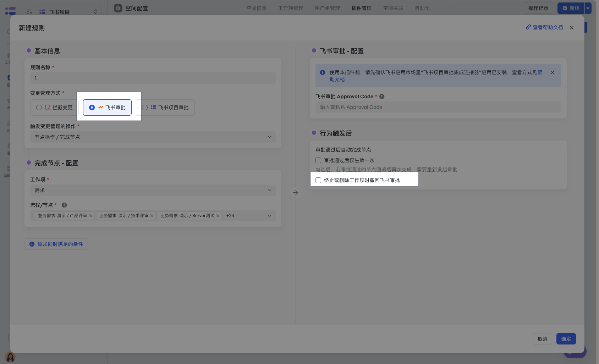This screenshot has height=364, width=599.
Task: Switch to 空间关联 tab
Action: pyautogui.click(x=393, y=8)
